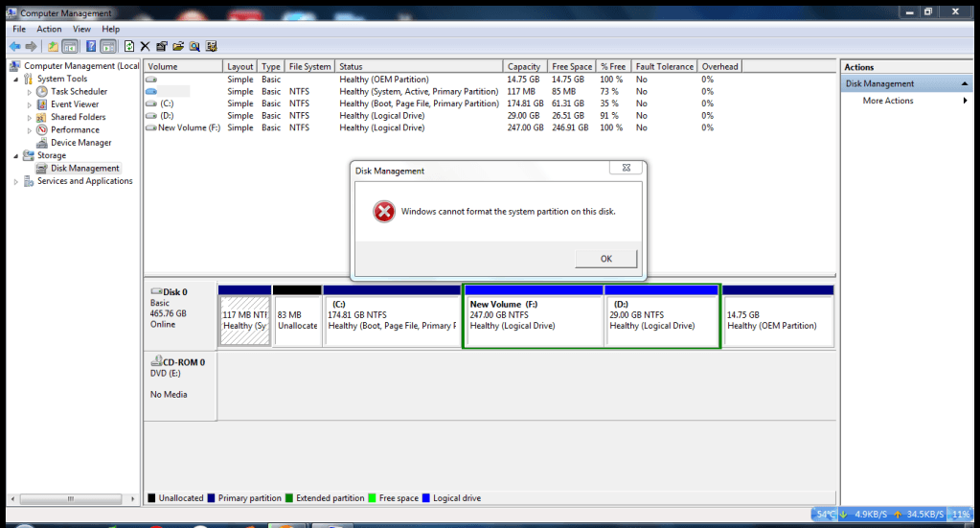Click the Free space green legend swatch

click(372, 498)
